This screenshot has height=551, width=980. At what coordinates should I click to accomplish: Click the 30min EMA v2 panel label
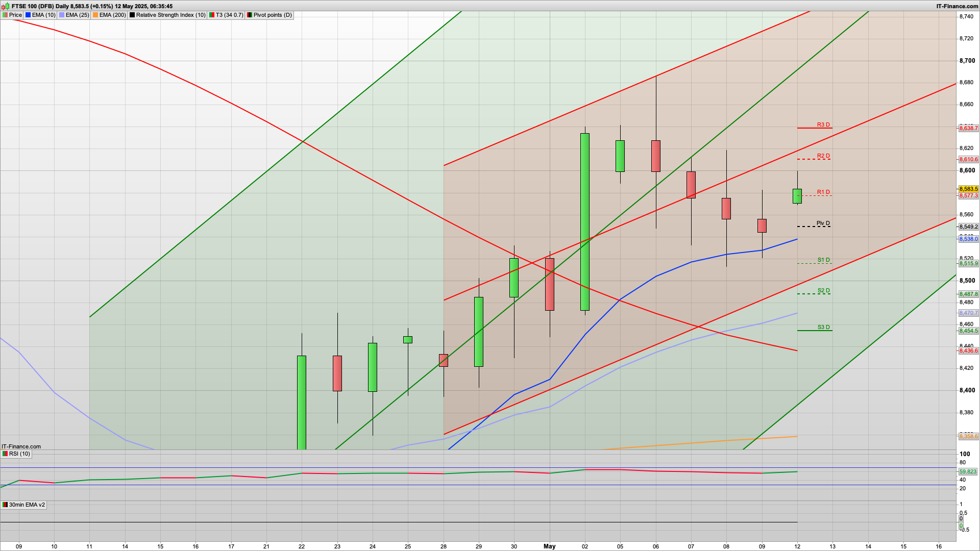(23, 505)
